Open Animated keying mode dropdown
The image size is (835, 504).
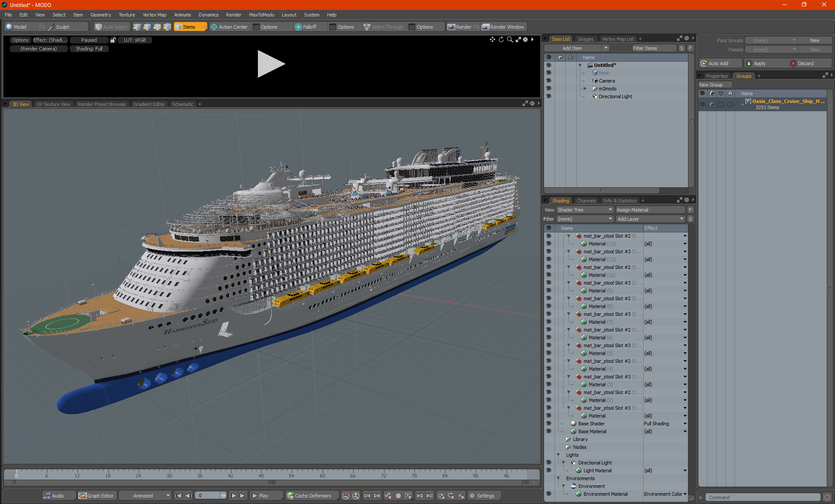pyautogui.click(x=145, y=496)
